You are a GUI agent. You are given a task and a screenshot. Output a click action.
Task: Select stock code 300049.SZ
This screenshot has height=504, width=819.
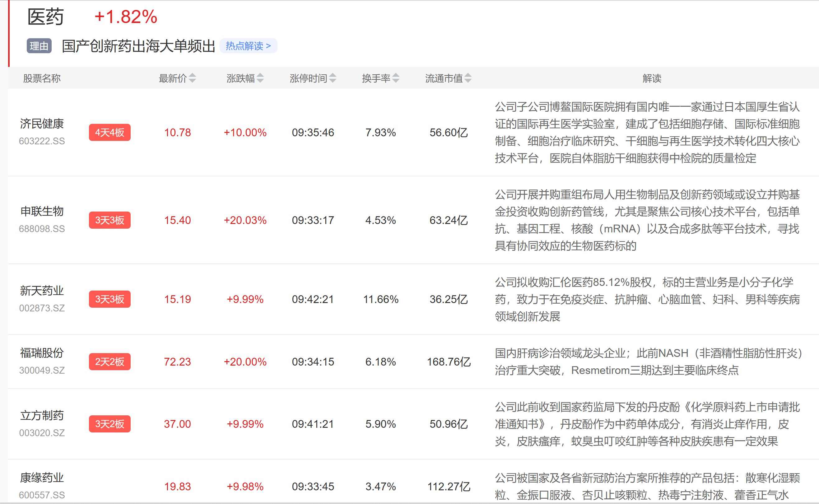[x=42, y=370]
